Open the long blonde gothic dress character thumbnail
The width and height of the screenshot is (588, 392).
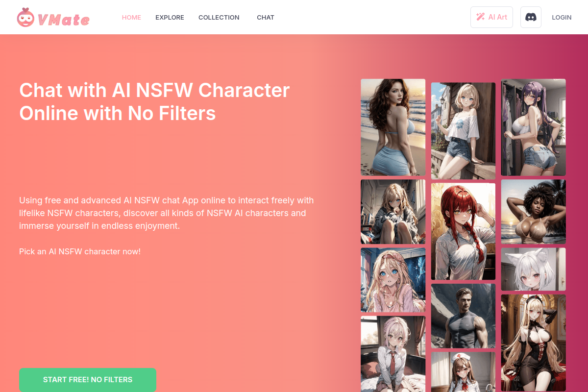coord(533,343)
